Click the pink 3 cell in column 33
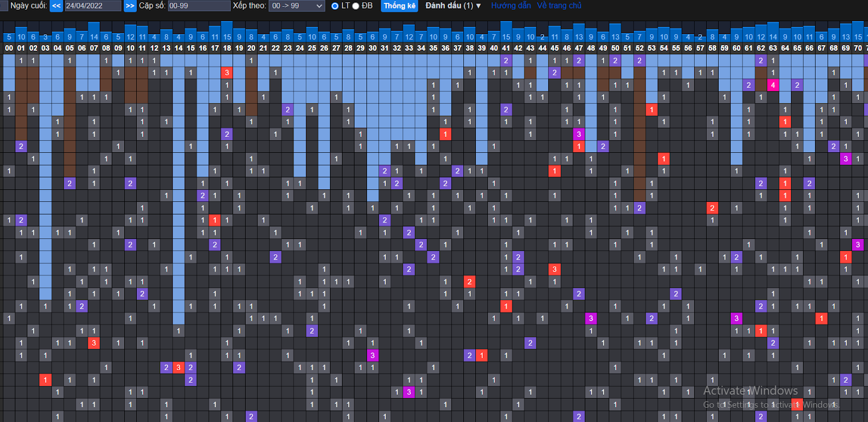This screenshot has width=868, height=422. pyautogui.click(x=409, y=392)
